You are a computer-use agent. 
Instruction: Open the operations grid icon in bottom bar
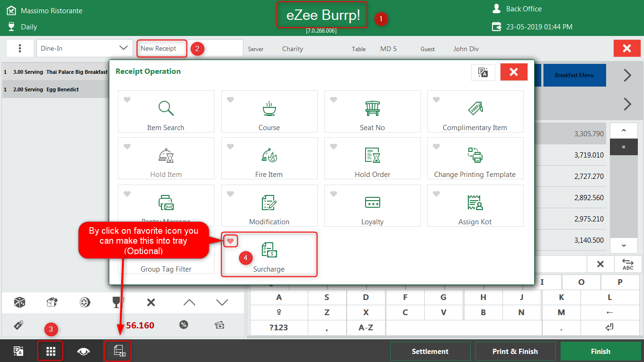tap(50, 351)
